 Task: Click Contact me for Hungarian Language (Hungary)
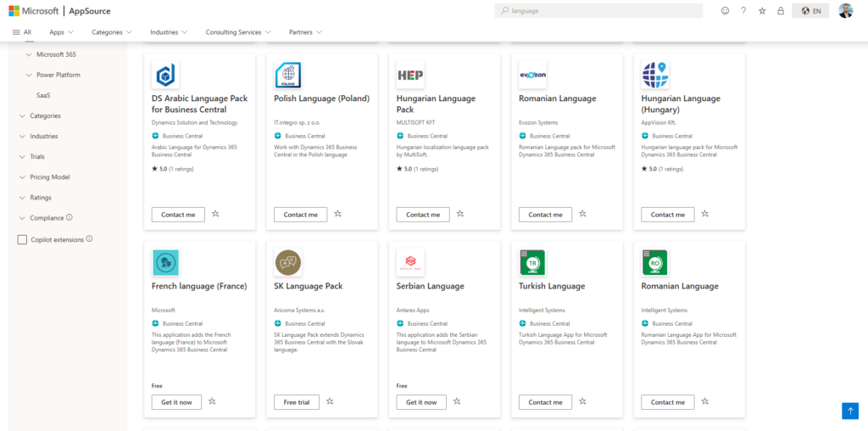click(668, 215)
